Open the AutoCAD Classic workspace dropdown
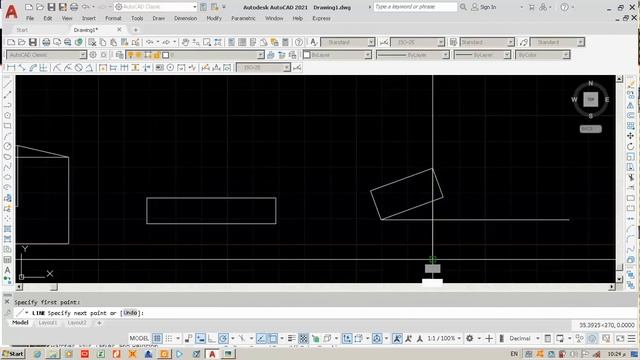640x360 pixels. (83, 55)
